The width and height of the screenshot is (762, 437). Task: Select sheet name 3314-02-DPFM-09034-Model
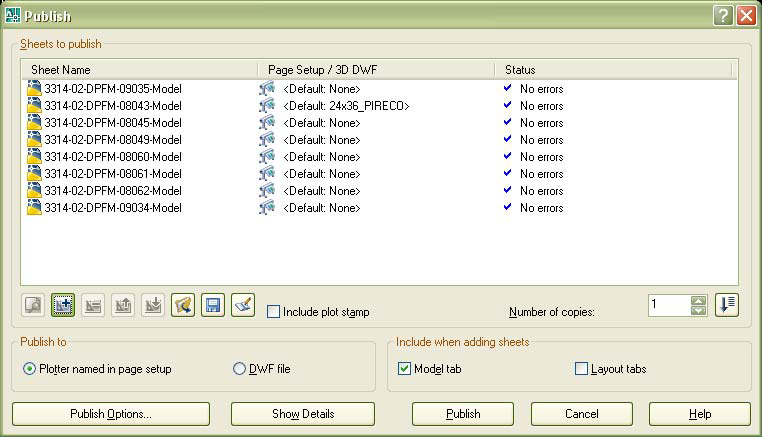pos(113,208)
